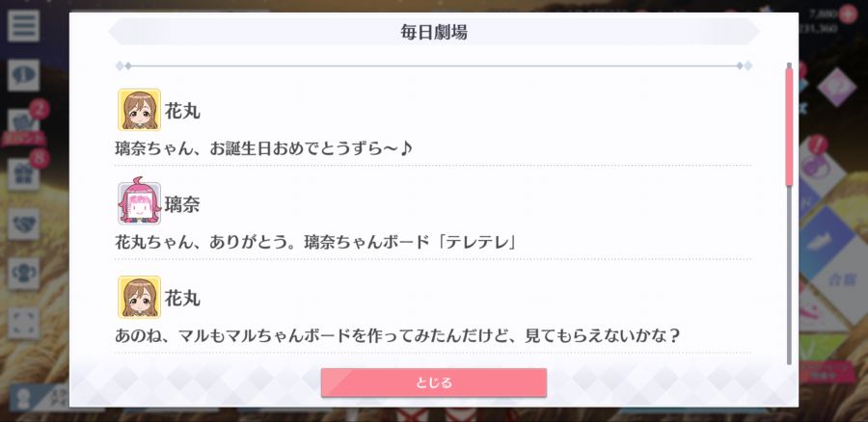Screen dimensions: 868x422
Task: Open the present box gift icon
Action: pos(23,174)
